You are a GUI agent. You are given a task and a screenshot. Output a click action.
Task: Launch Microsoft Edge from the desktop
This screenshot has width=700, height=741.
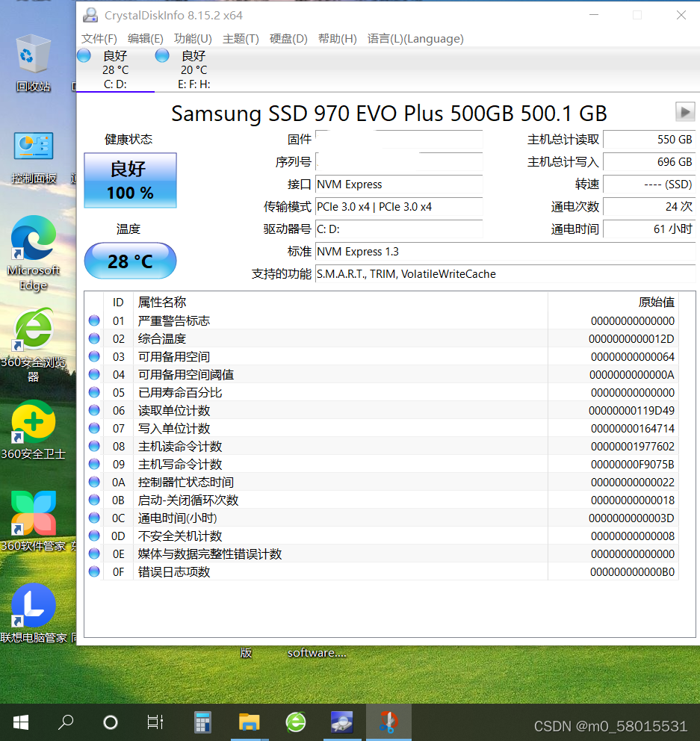pos(33,253)
